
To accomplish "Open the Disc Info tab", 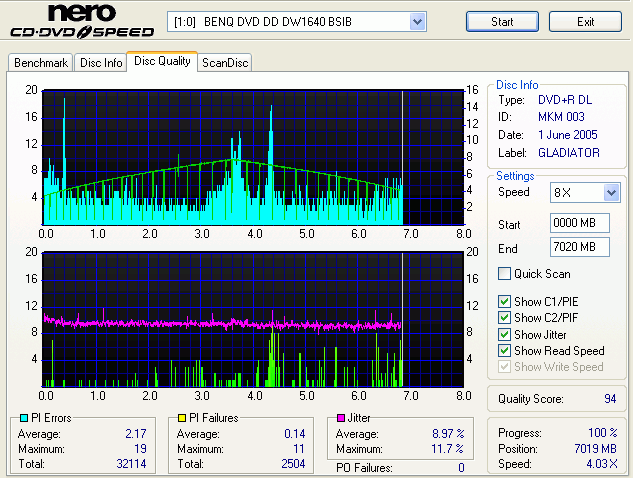I will (101, 63).
